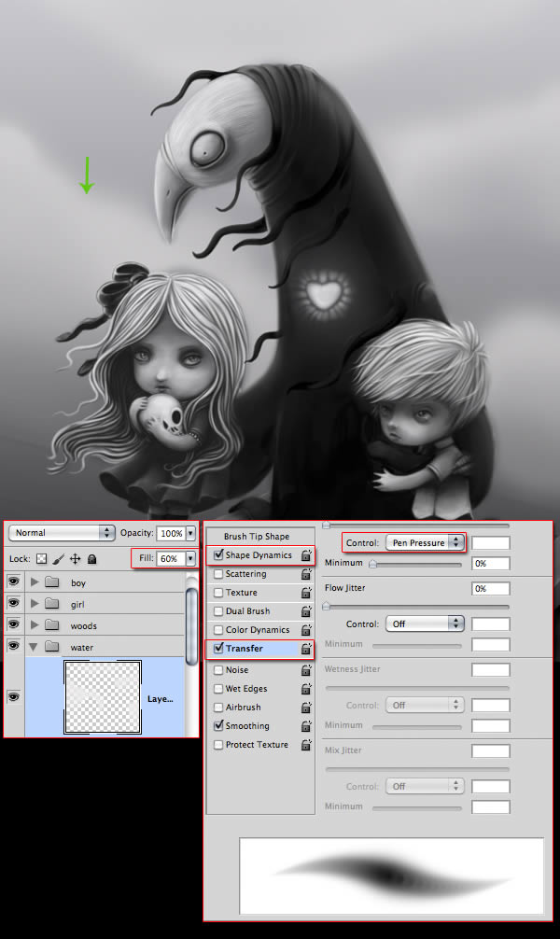
Task: Uncheck the Shape Dynamics checkbox
Action: click(x=218, y=554)
